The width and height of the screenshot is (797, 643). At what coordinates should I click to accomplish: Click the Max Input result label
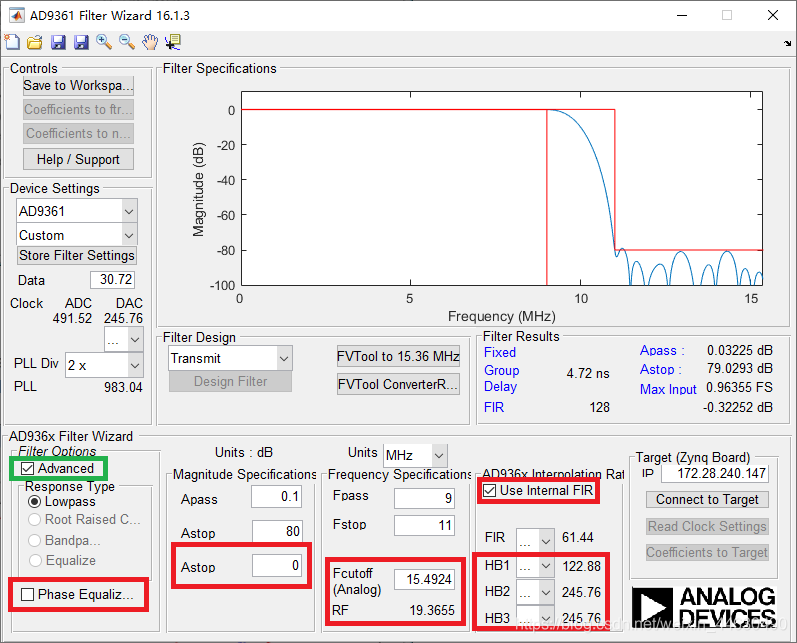[668, 389]
